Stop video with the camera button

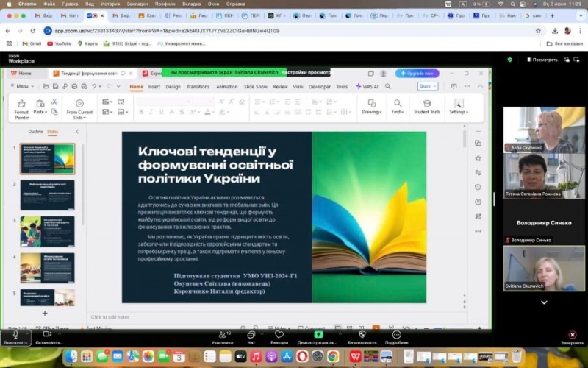tap(49, 334)
